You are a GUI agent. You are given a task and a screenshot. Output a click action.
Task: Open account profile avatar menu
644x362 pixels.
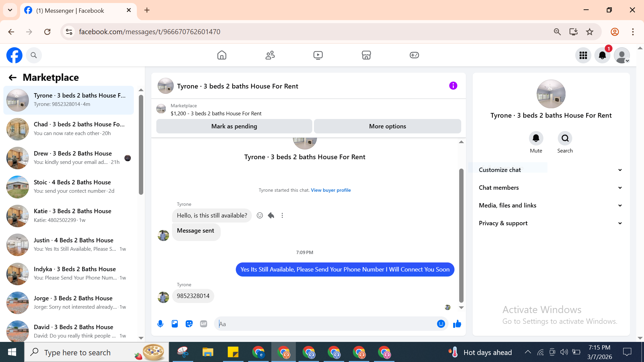pyautogui.click(x=622, y=55)
